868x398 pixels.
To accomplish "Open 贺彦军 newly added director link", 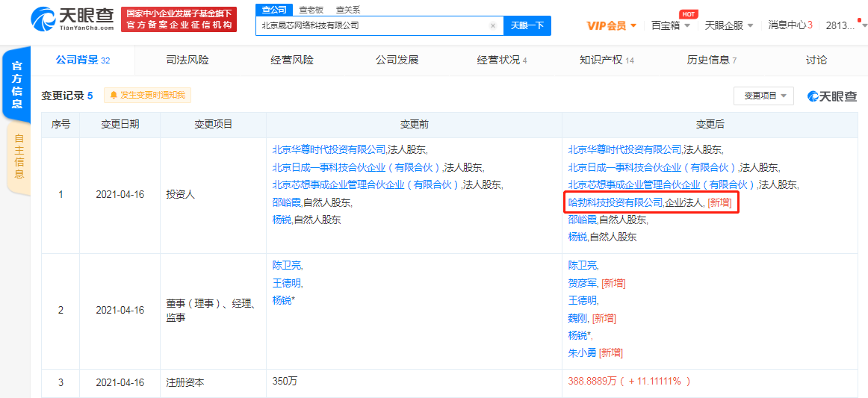I will [x=583, y=283].
